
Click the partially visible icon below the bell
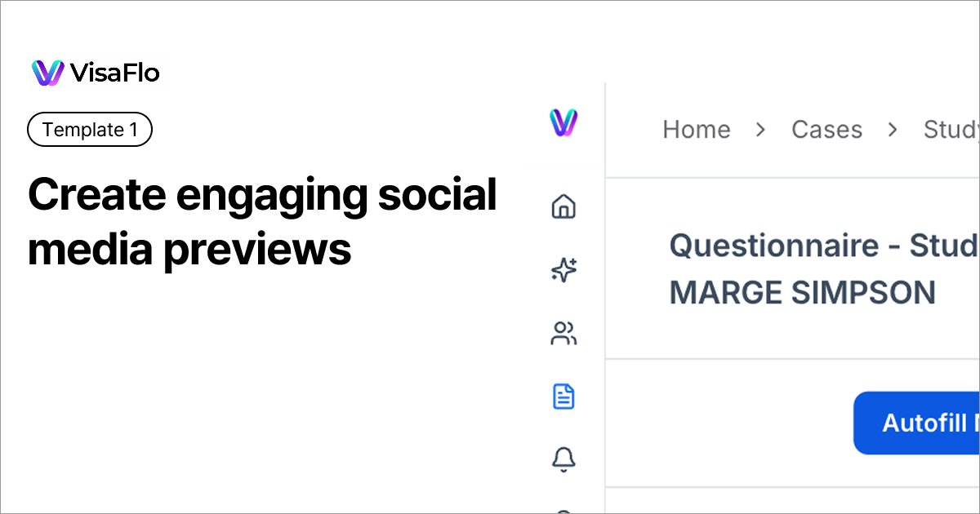point(563,511)
